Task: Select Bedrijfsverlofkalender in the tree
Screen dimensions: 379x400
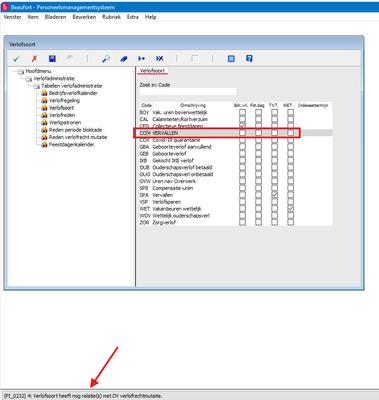Action: 73,93
